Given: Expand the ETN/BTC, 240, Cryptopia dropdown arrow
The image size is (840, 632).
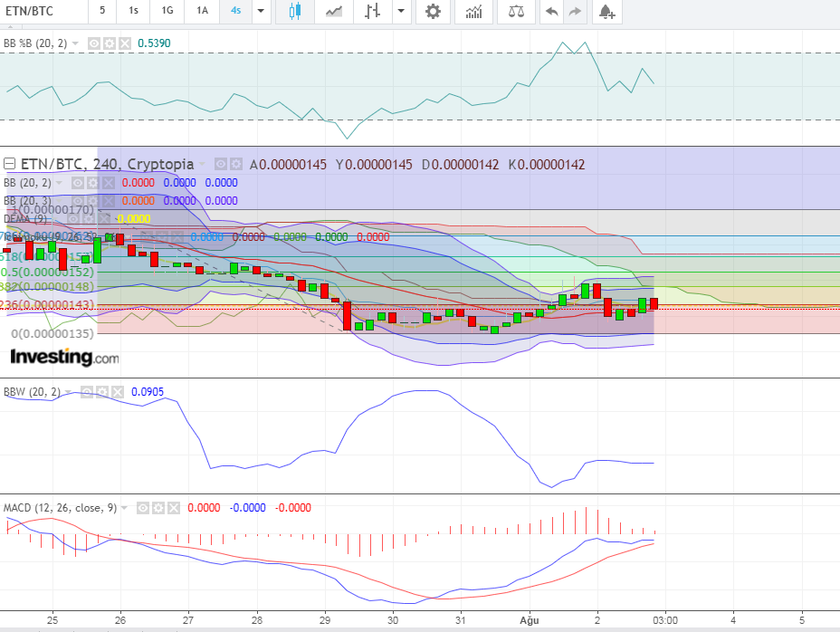Looking at the screenshot, I should click(202, 164).
